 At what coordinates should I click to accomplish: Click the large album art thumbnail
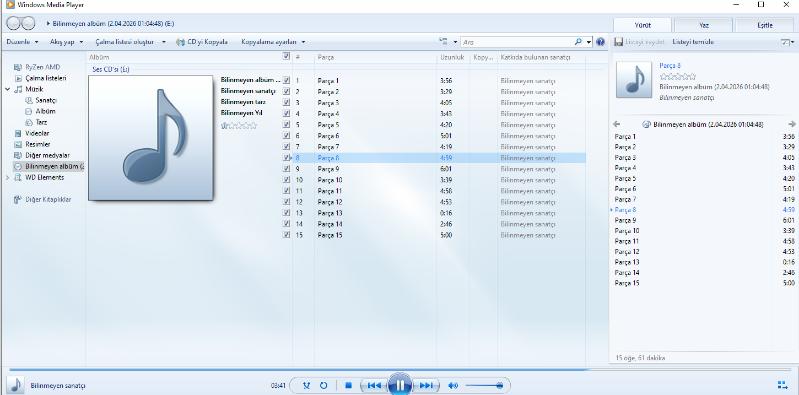coord(151,138)
